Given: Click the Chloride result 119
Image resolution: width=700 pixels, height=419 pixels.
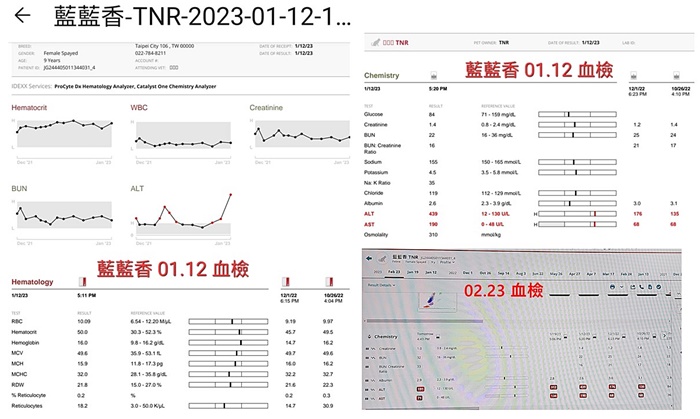Looking at the screenshot, I should [433, 193].
